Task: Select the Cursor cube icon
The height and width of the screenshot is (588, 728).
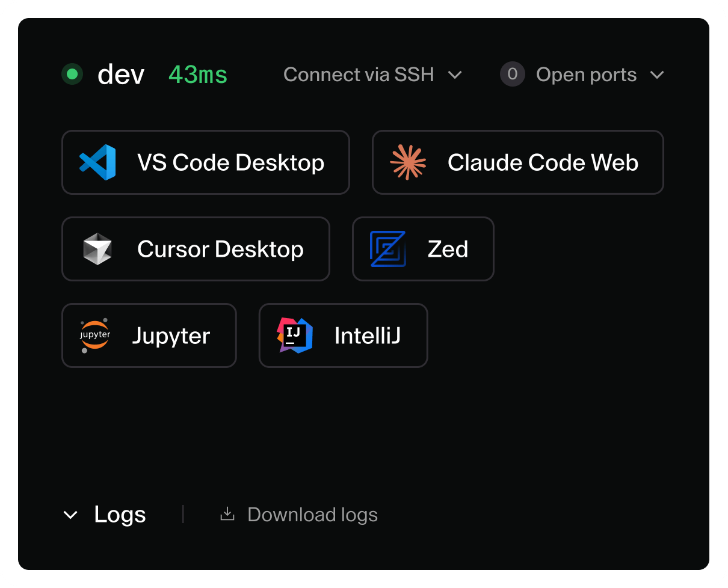Action: pos(99,249)
